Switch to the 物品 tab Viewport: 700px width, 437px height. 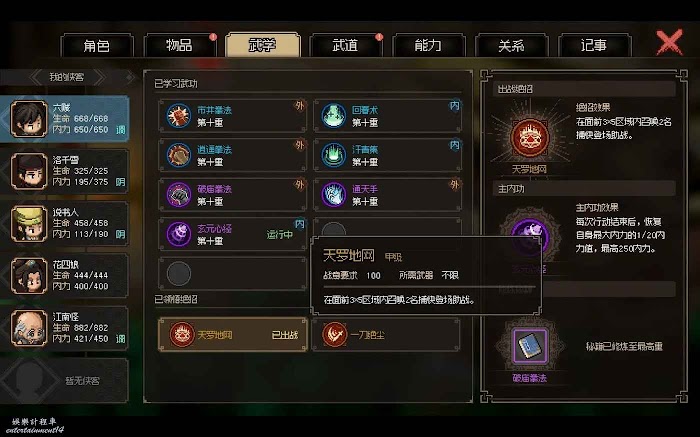pyautogui.click(x=179, y=45)
